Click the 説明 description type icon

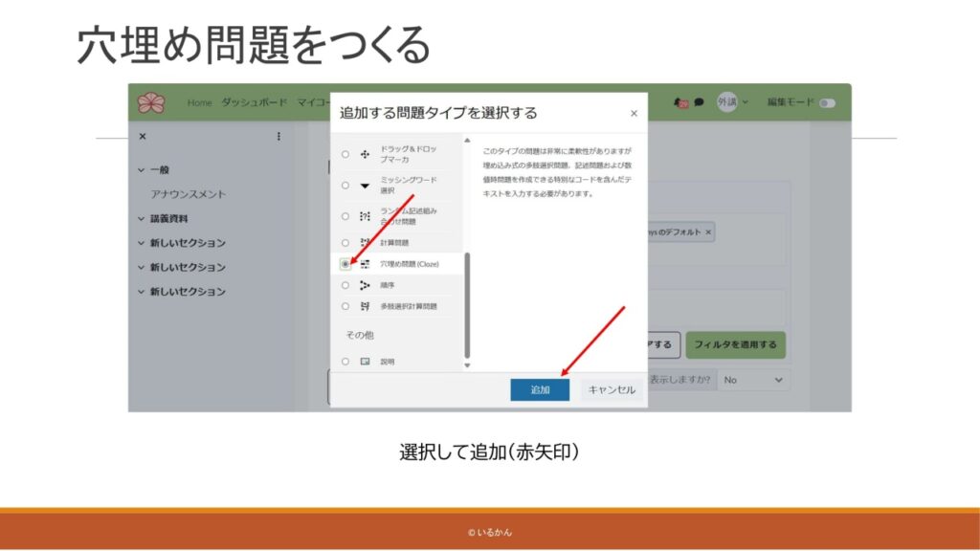(365, 362)
